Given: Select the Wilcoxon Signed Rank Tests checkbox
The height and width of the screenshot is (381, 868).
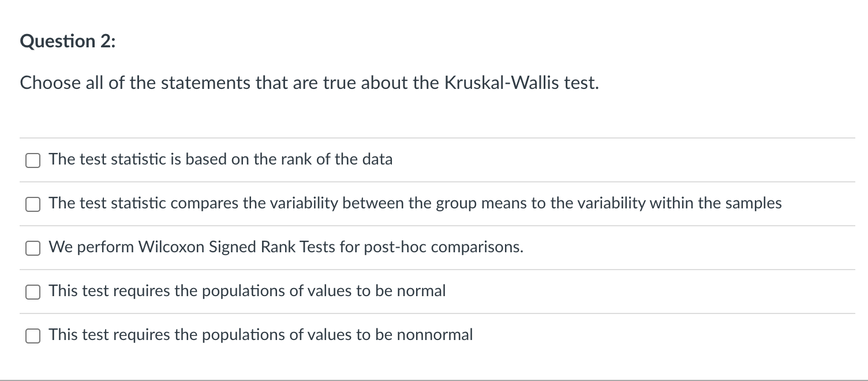Looking at the screenshot, I should (32, 248).
